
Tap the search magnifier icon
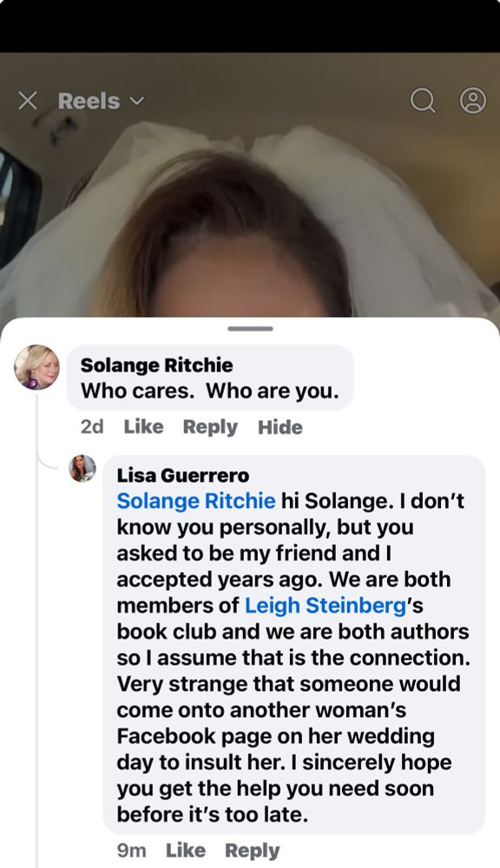(x=423, y=101)
